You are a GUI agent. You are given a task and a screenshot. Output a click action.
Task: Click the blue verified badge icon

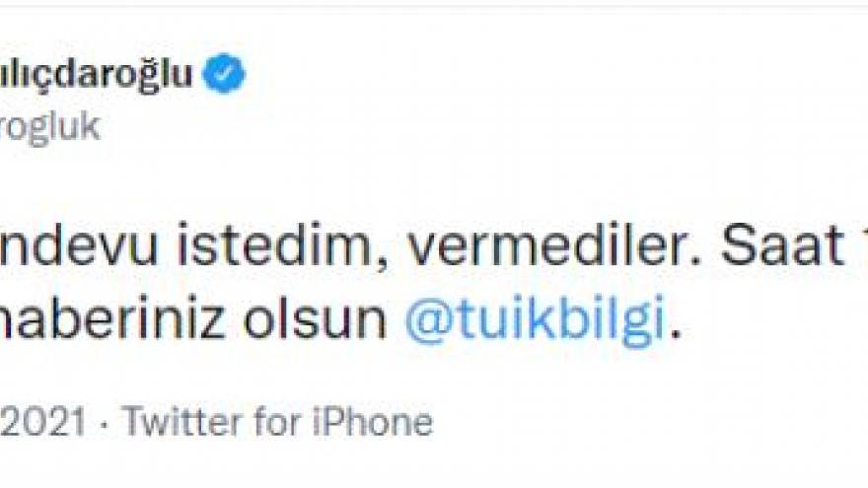coord(224,75)
